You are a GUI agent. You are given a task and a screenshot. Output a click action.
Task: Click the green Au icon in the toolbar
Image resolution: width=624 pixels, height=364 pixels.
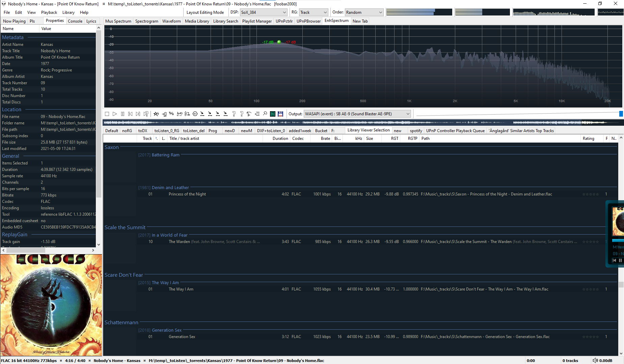[273, 114]
